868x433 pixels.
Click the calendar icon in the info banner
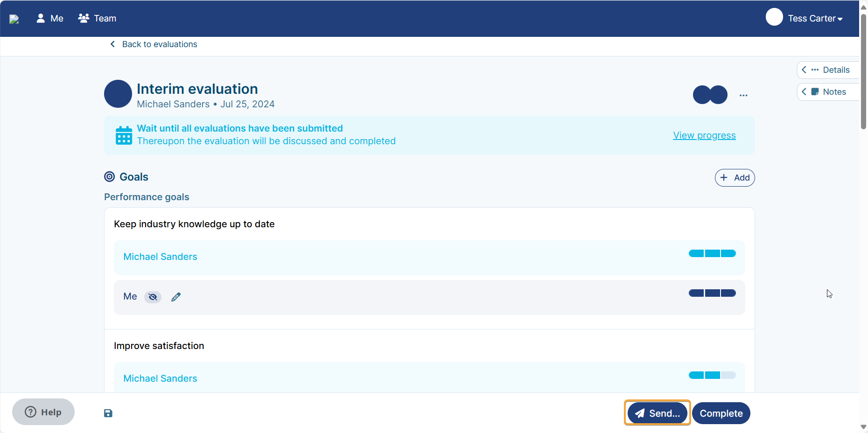click(124, 135)
